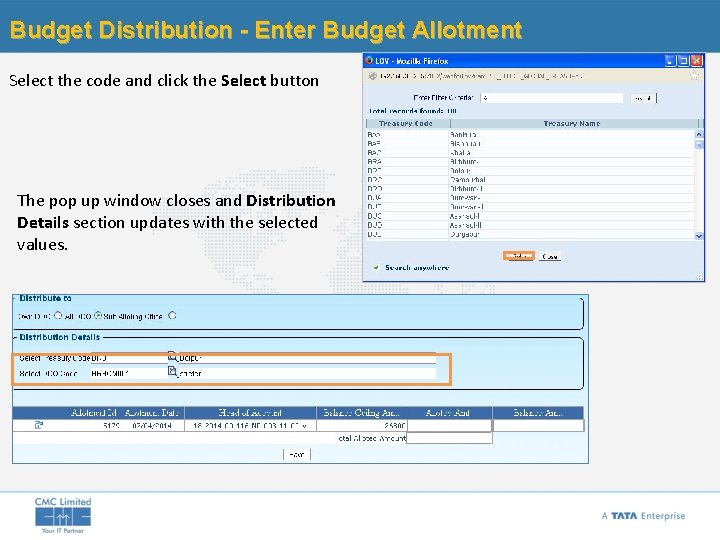Click the Balance Amt field in row 5175

pos(539,426)
